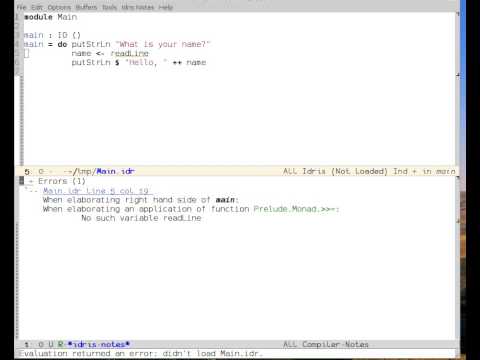Click the bold main in the error message
This screenshot has height=360, width=480.
pos(225,200)
